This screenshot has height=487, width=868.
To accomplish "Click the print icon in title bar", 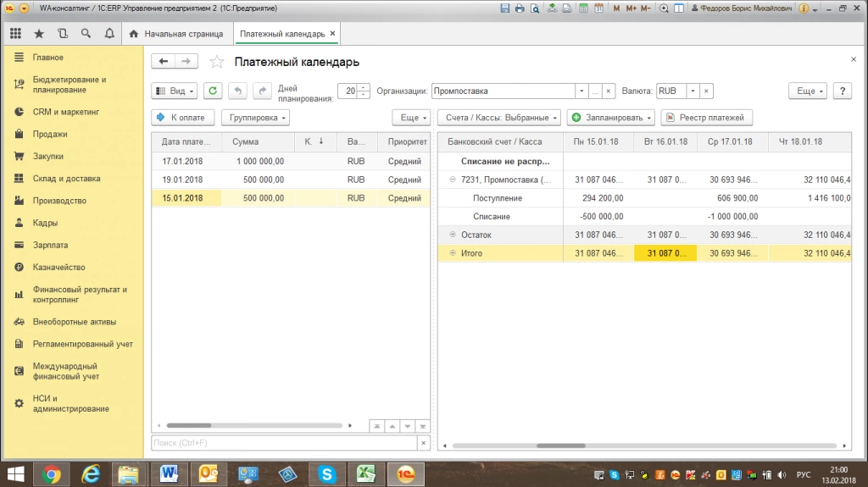I will point(519,8).
